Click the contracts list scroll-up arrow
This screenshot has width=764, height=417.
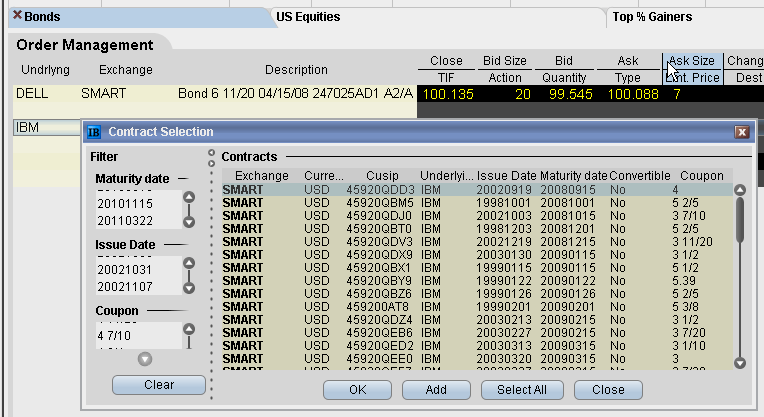pos(740,190)
